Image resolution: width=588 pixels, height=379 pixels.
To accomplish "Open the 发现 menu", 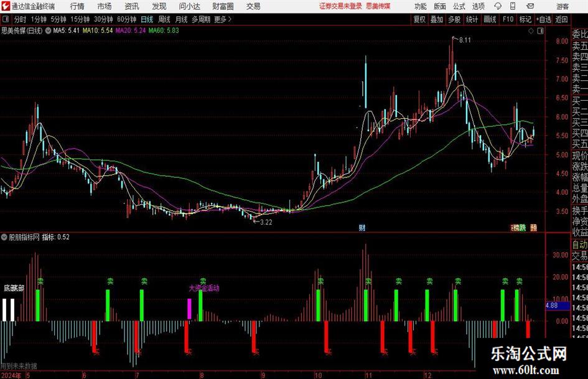I will 159,6.
